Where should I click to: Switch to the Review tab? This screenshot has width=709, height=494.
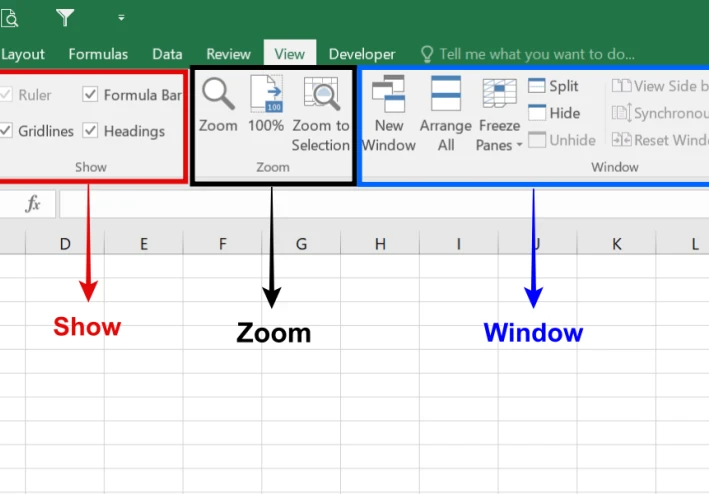point(228,54)
